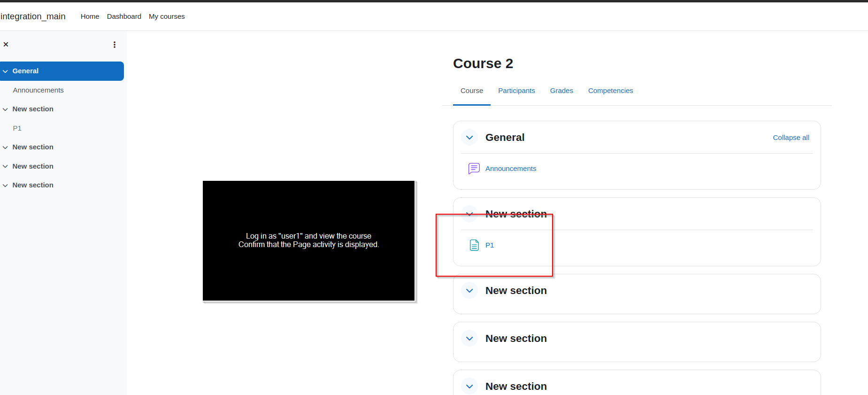Switch to the Participants tab
The width and height of the screenshot is (868, 395).
(516, 91)
